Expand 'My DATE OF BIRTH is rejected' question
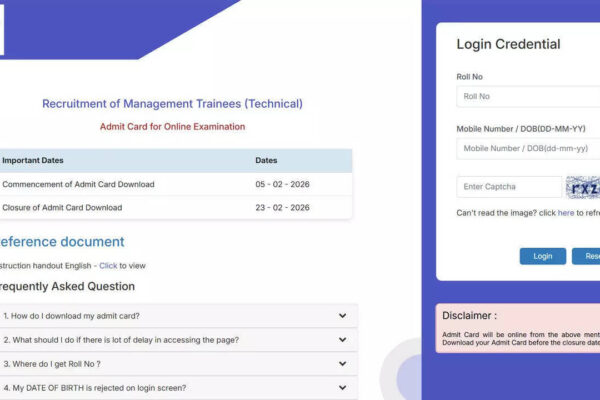This screenshot has width=600, height=400. pyautogui.click(x=178, y=388)
